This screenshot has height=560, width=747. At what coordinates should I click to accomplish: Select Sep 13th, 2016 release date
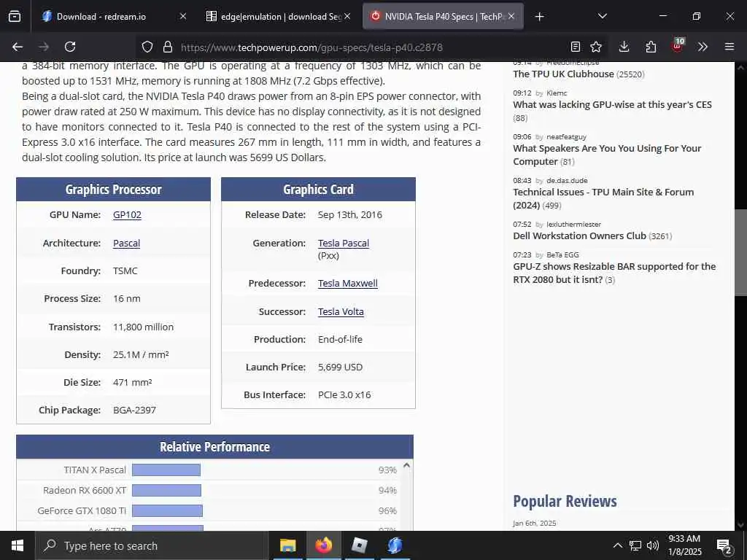[x=349, y=215]
